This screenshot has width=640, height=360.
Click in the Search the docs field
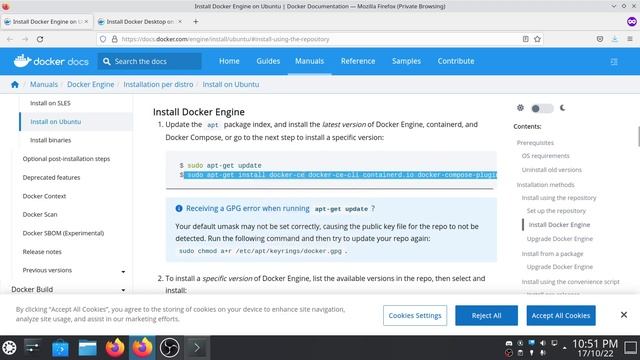pyautogui.click(x=149, y=61)
